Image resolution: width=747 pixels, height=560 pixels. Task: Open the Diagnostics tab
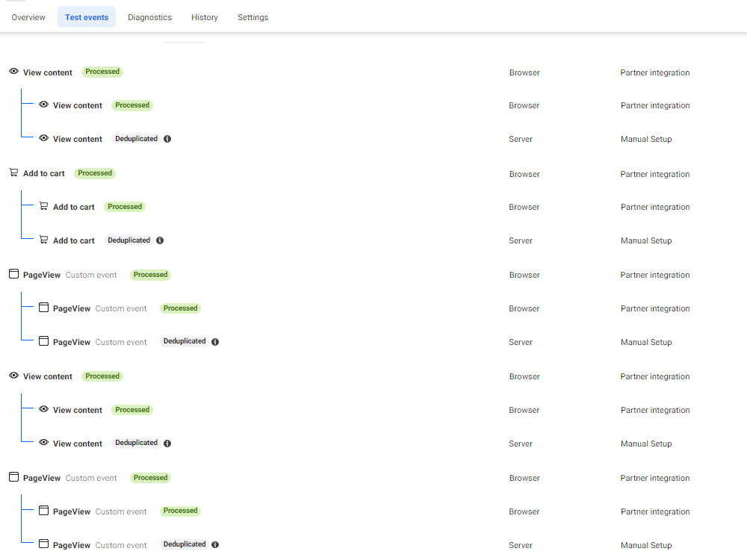coord(149,16)
